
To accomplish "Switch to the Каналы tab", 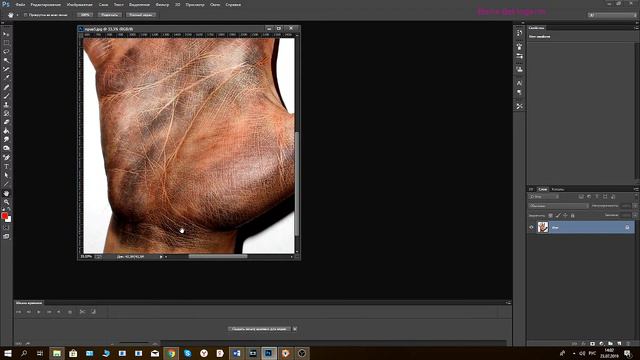I will tap(558, 189).
